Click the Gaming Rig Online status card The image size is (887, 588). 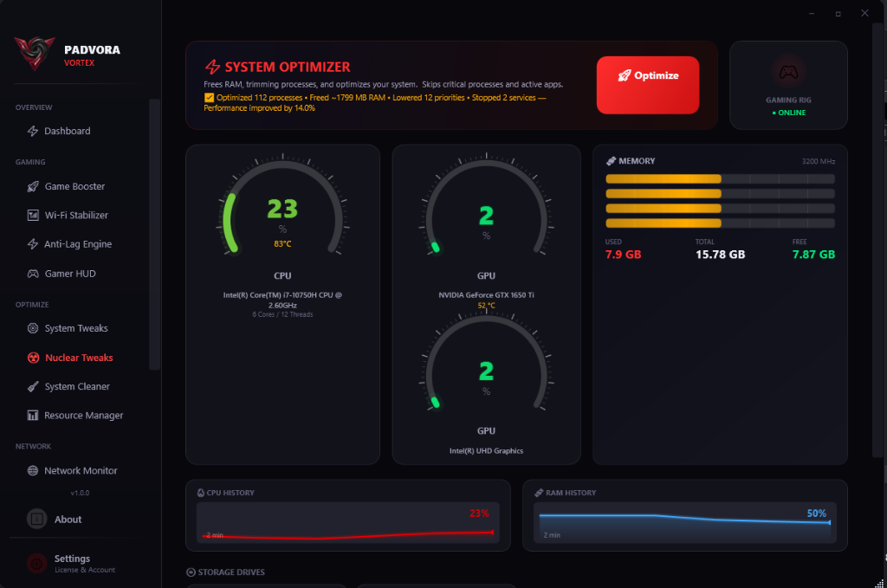point(788,85)
